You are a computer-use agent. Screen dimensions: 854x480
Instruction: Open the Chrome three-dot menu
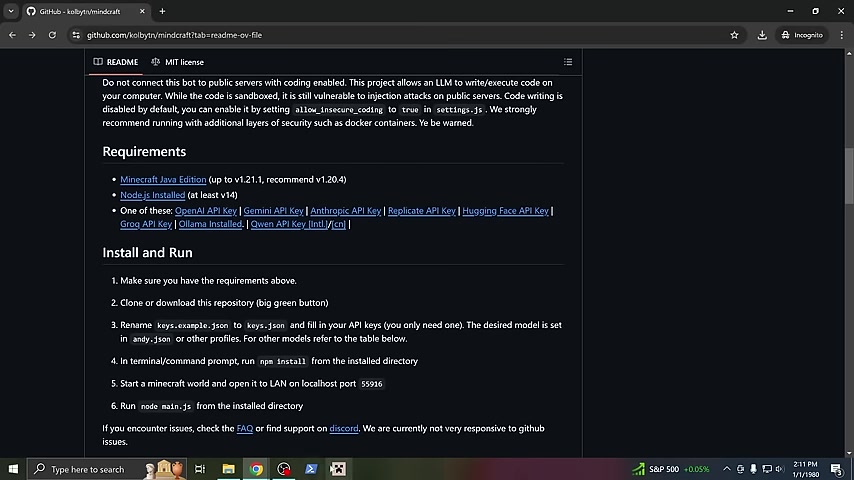(841, 35)
